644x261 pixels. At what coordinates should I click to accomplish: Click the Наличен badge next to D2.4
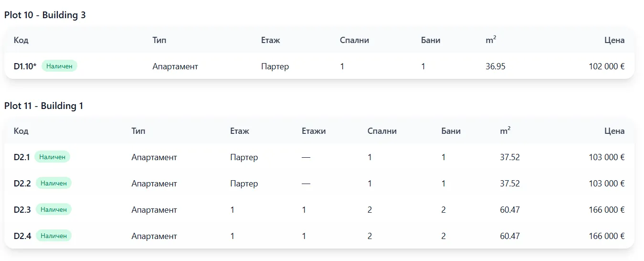(53, 236)
